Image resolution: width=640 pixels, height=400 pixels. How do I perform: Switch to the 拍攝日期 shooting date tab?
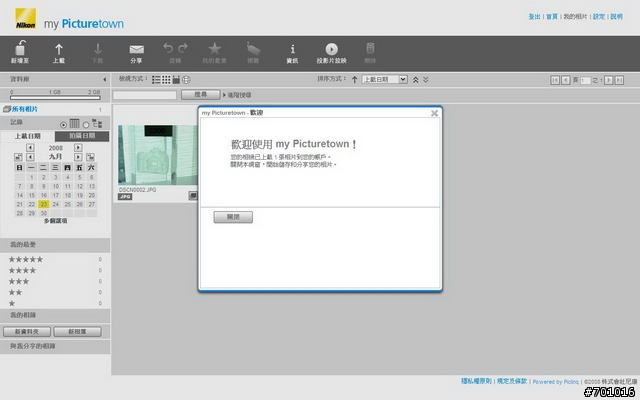coord(82,136)
